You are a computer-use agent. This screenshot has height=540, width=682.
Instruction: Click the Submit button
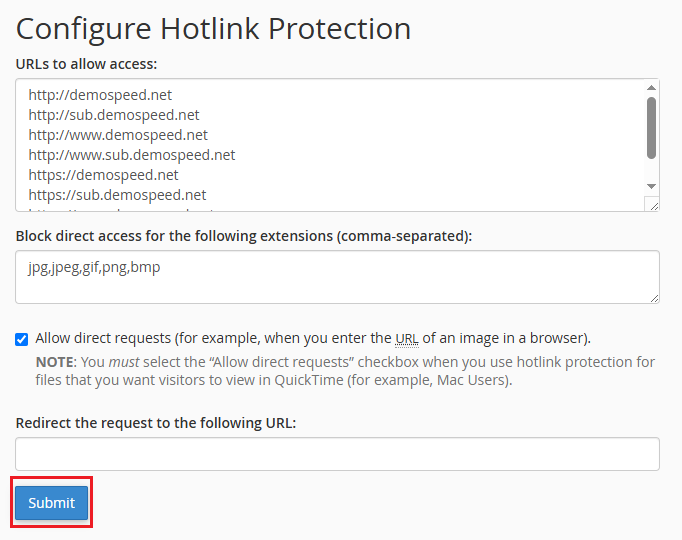click(51, 503)
